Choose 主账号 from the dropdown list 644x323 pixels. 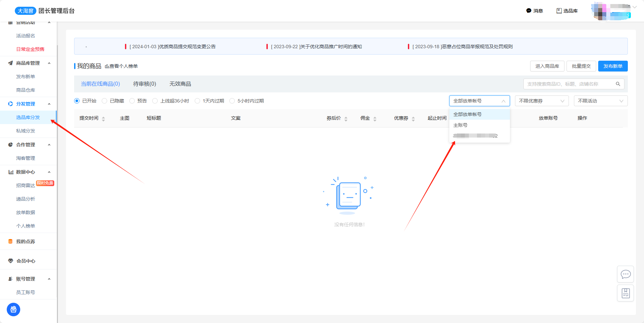point(460,125)
